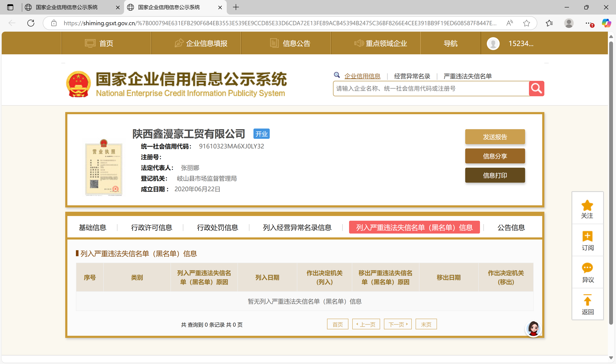Viewport: 616px width, 364px height.
Task: Open 经营异常名录 search category link
Action: pyautogui.click(x=412, y=76)
